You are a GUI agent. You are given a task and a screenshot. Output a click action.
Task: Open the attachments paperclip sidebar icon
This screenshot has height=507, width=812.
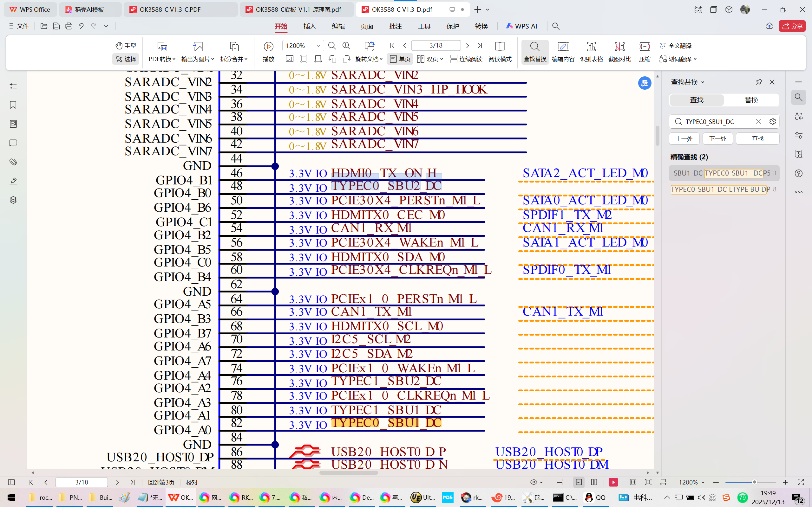13,162
